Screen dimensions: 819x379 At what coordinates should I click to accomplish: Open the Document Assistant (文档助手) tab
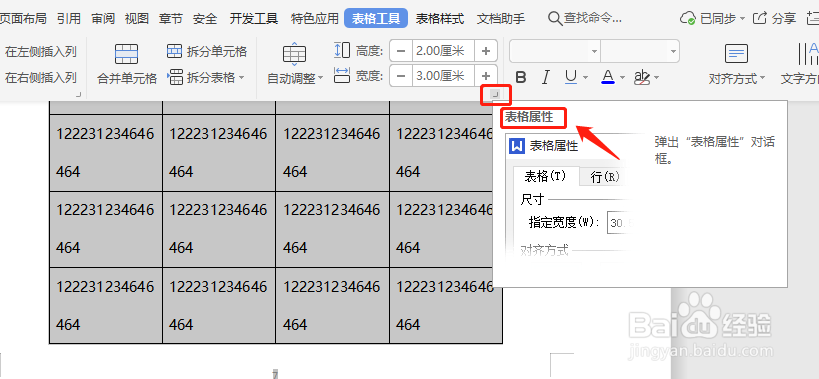point(501,19)
